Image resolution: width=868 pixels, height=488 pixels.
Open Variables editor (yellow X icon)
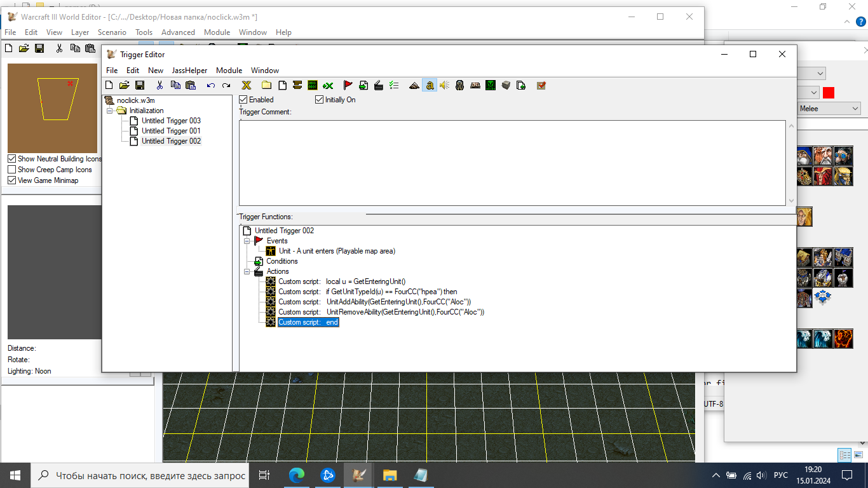pos(247,85)
